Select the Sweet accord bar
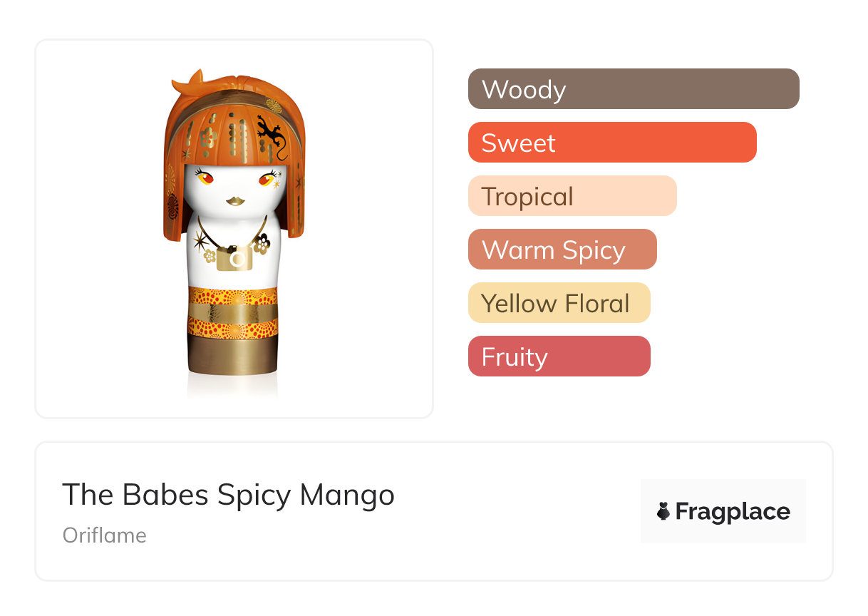 coord(612,143)
